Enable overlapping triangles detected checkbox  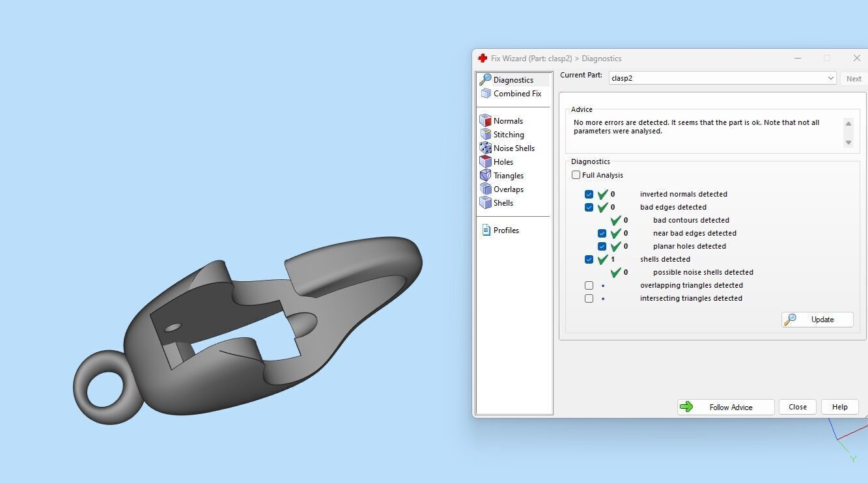pyautogui.click(x=589, y=285)
